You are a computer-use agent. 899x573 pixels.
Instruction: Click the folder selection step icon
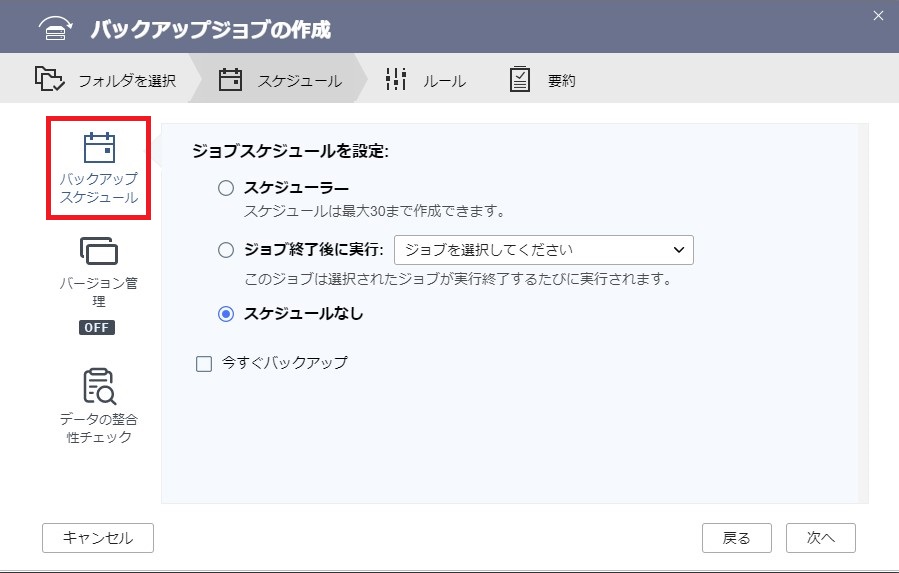[x=49, y=79]
